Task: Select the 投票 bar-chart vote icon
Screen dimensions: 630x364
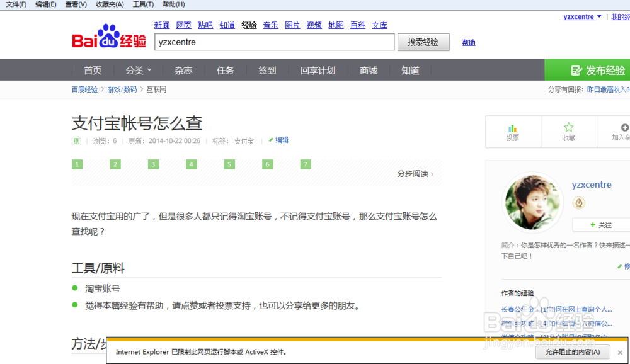Action: (x=513, y=128)
